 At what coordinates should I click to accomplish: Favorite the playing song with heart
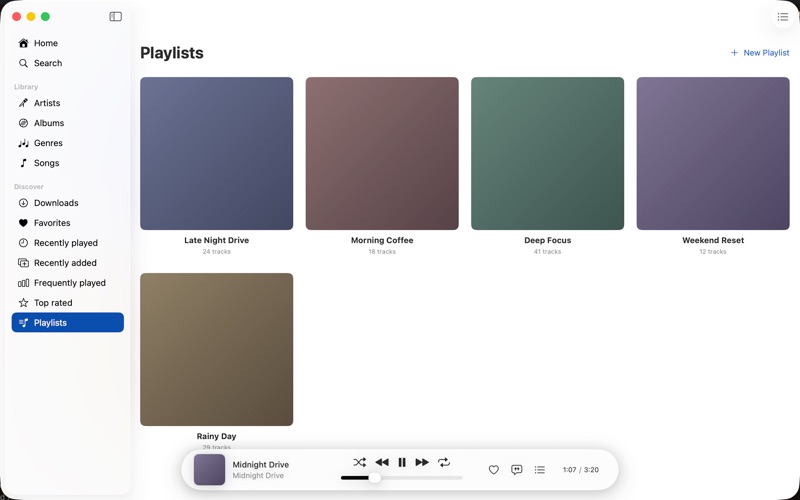coord(493,470)
